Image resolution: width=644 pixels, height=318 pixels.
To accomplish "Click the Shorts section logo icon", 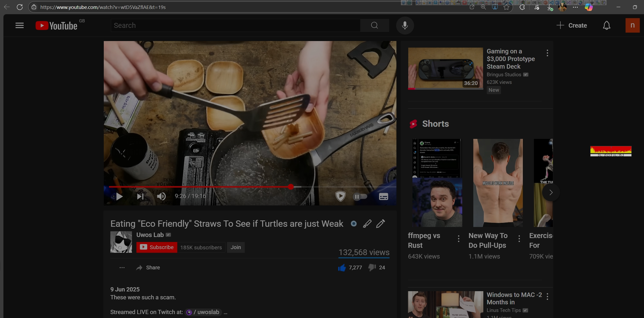I will click(413, 124).
